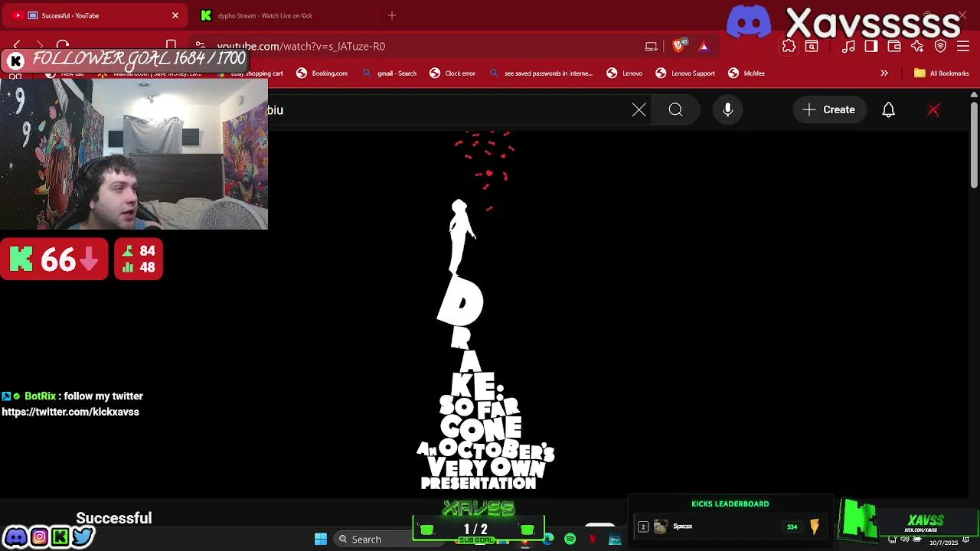Show more bookmarks with double chevron
Viewport: 980px width, 551px height.
(x=884, y=73)
